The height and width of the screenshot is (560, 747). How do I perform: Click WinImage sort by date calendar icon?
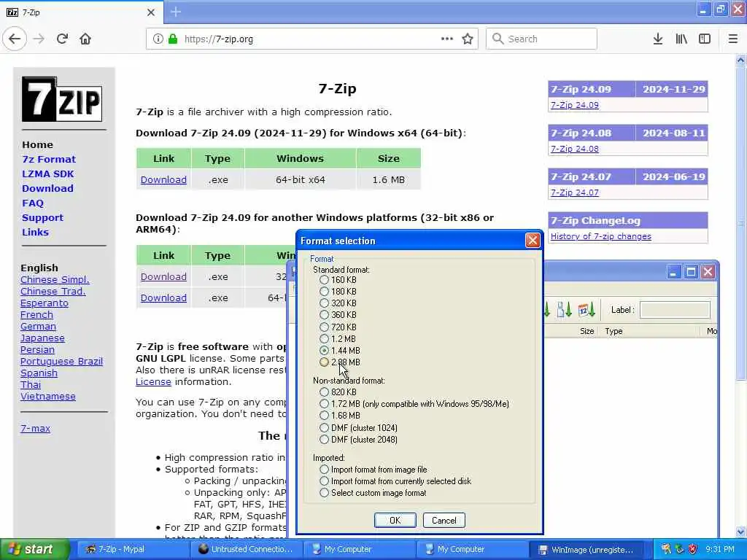coord(587,310)
